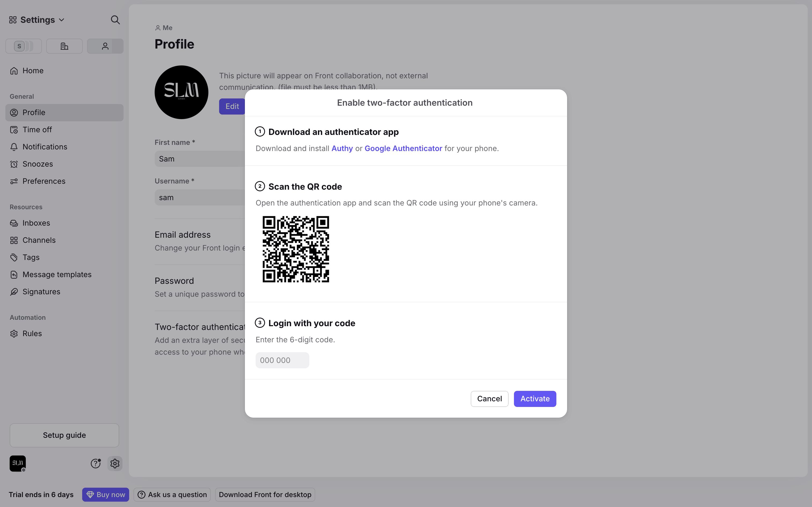812x507 pixels.
Task: Open the Rules automation page
Action: pyautogui.click(x=32, y=334)
